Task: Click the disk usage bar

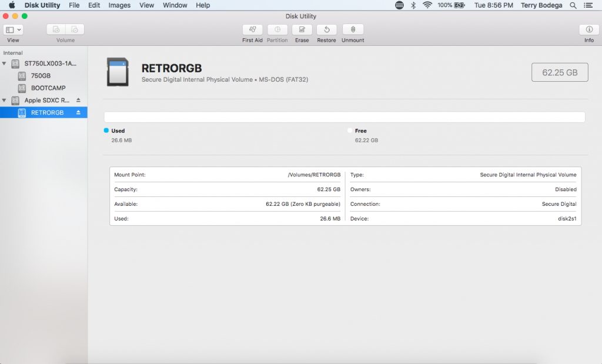Action: click(x=344, y=117)
